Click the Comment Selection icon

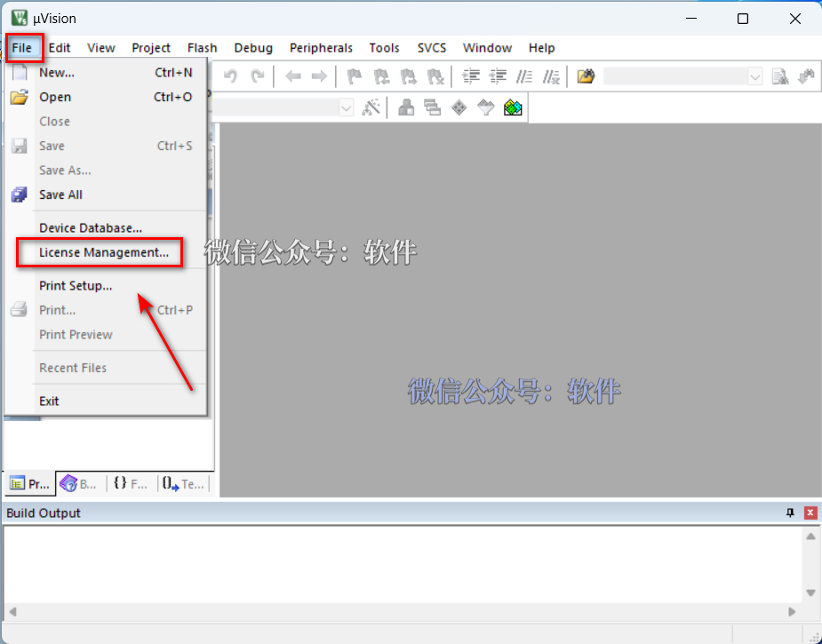click(524, 76)
